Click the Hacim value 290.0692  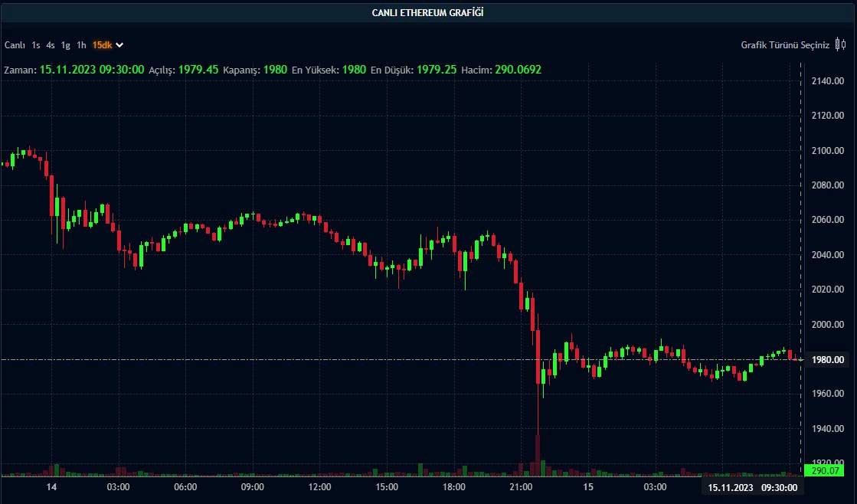518,70
